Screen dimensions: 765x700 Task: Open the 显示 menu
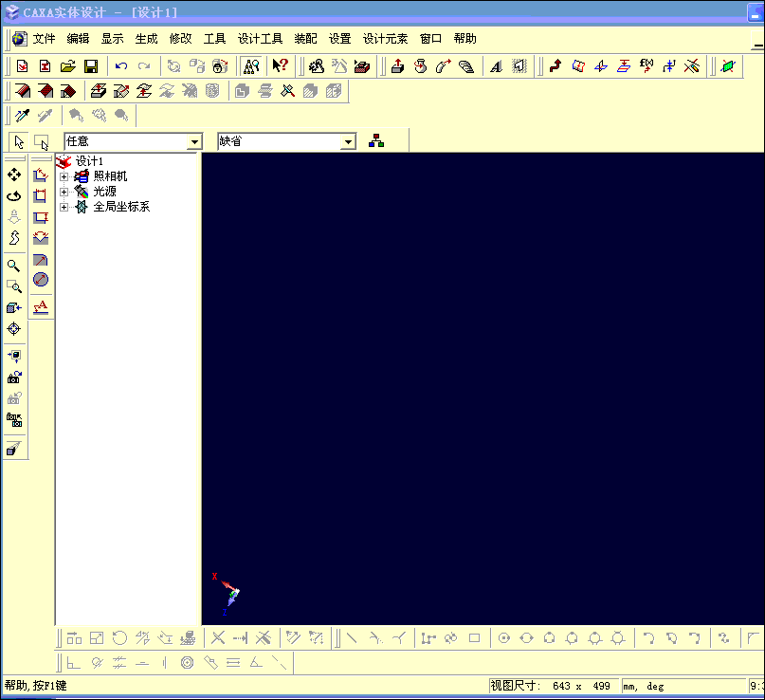click(112, 39)
